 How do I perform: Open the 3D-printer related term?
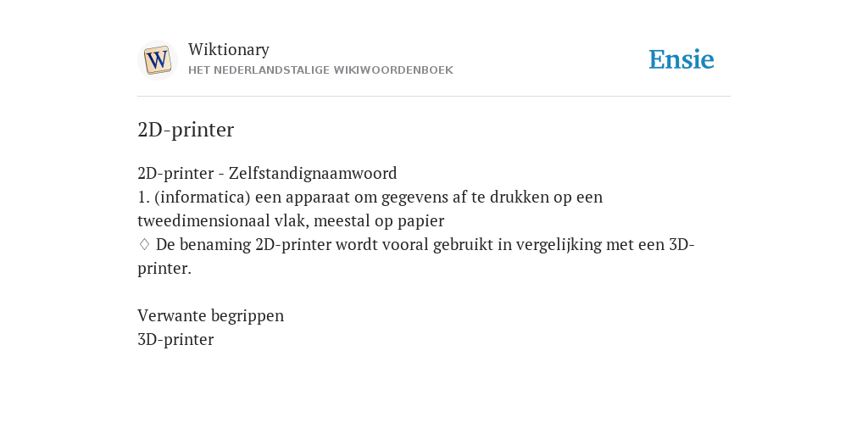pyautogui.click(x=175, y=339)
